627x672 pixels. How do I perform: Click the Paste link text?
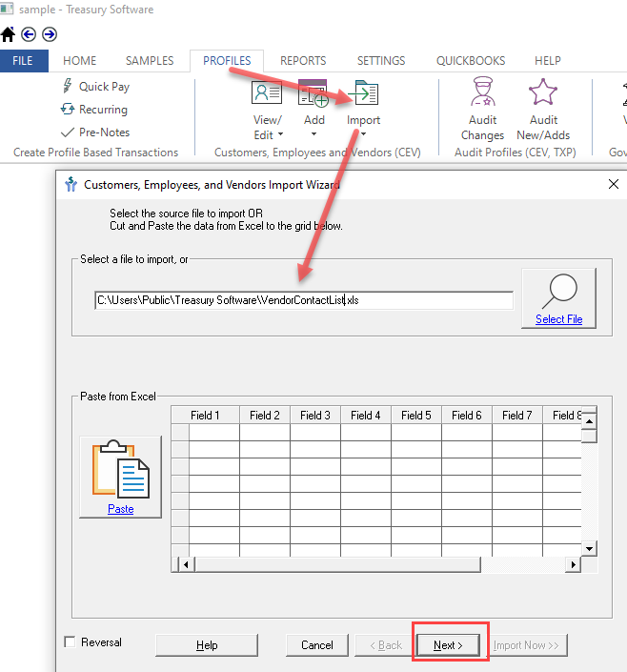(120, 509)
